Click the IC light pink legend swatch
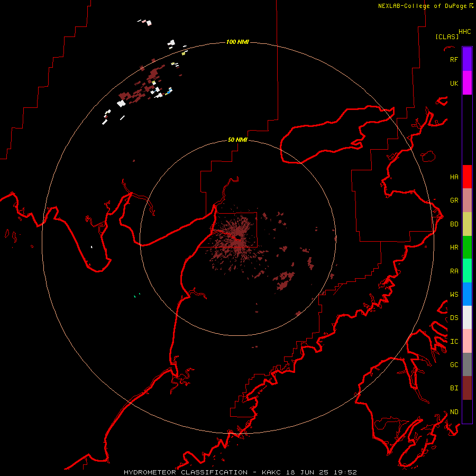The image size is (476, 476). coord(467,341)
